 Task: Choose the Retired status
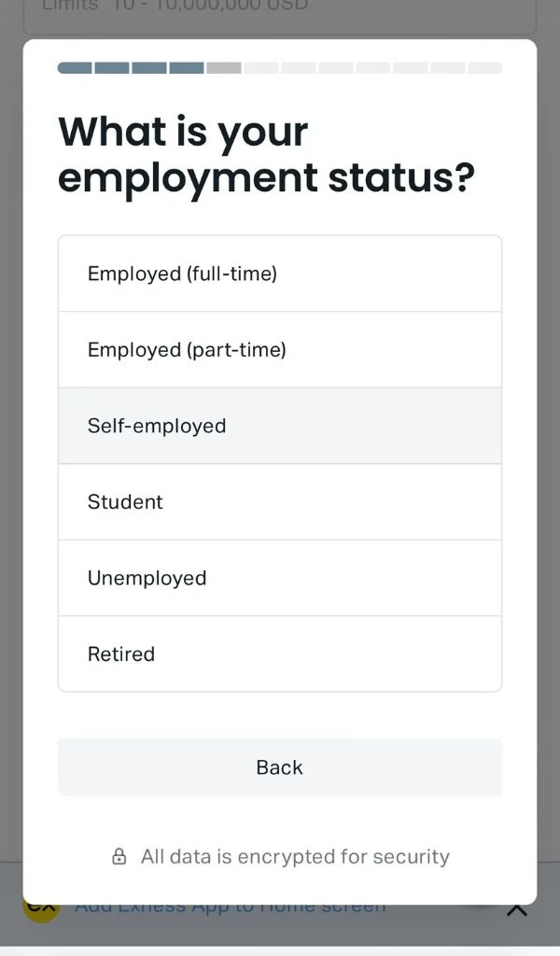[x=279, y=654]
